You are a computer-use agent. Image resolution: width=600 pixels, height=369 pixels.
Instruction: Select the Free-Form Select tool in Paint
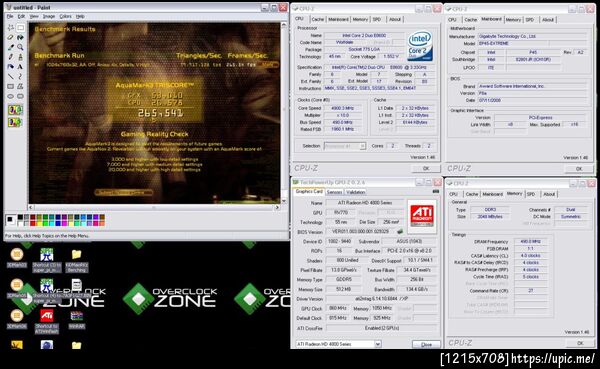(11, 28)
